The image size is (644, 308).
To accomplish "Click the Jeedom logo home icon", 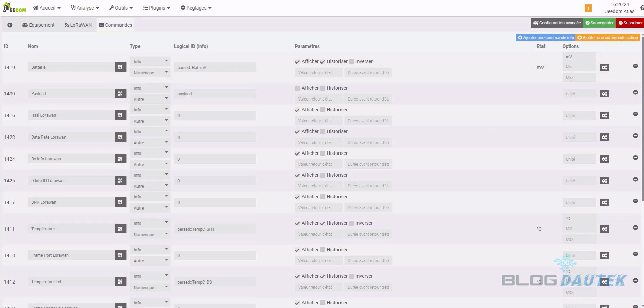I will [14, 7].
